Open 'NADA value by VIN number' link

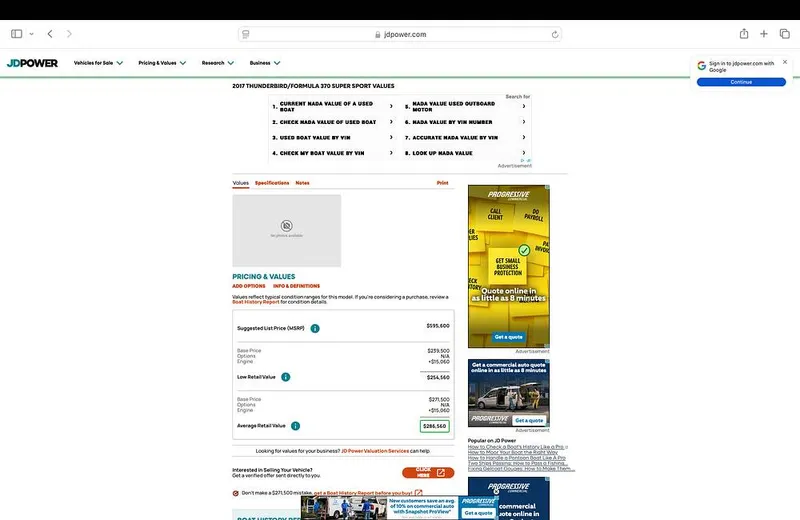[x=465, y=122]
